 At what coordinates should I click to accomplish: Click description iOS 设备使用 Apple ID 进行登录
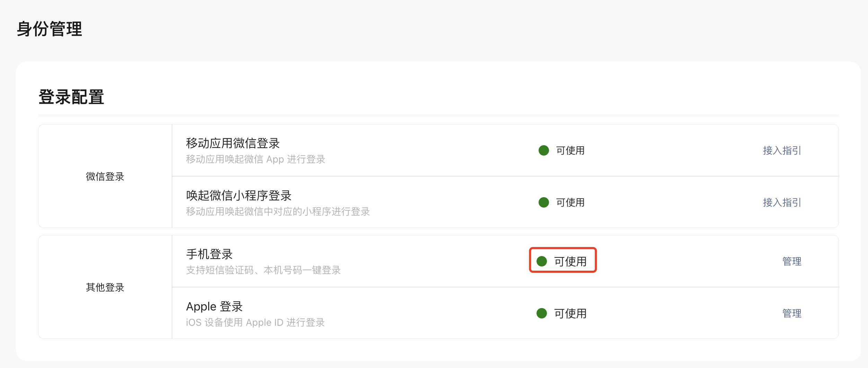[255, 322]
